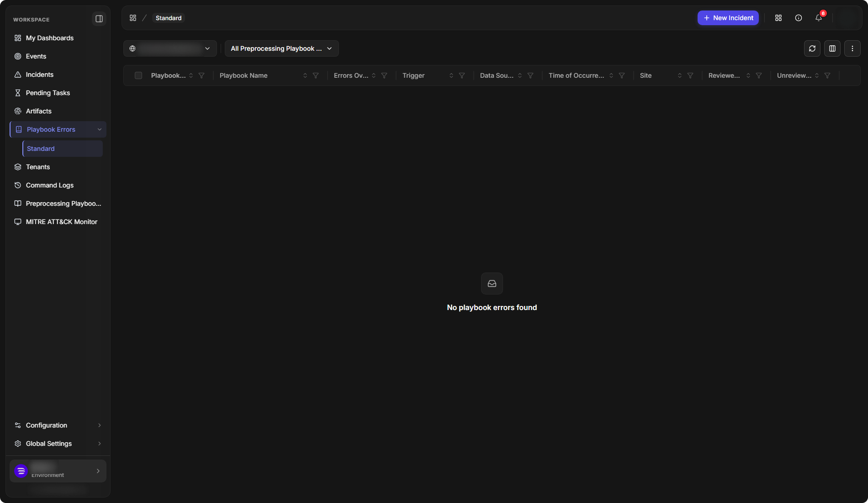Image resolution: width=868 pixels, height=503 pixels.
Task: Open MITRE ATT&CK Monitor
Action: coord(58,222)
